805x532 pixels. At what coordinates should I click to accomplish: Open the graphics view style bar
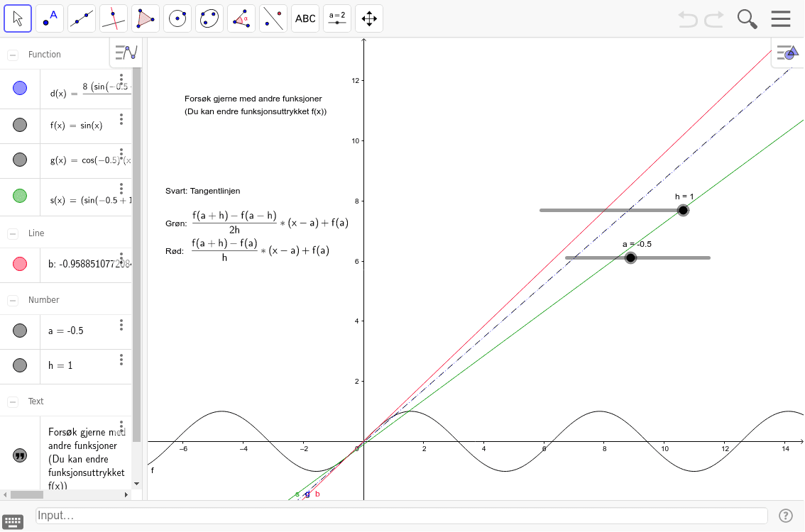coord(787,52)
